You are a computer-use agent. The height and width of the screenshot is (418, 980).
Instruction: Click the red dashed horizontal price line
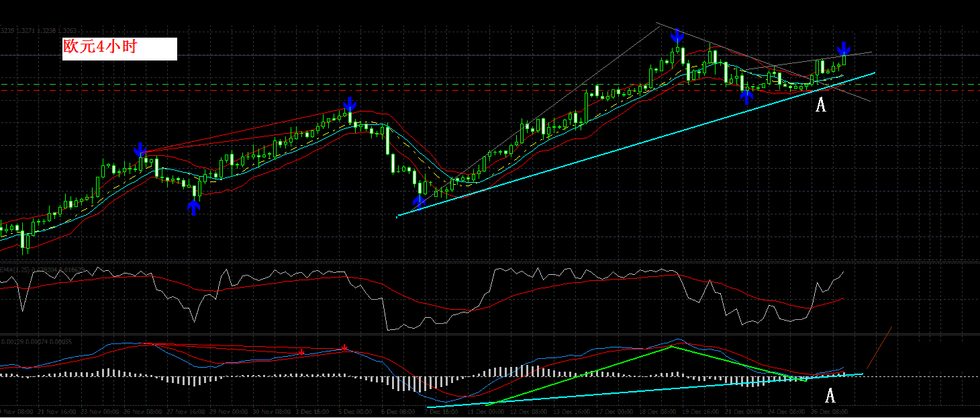[490, 90]
